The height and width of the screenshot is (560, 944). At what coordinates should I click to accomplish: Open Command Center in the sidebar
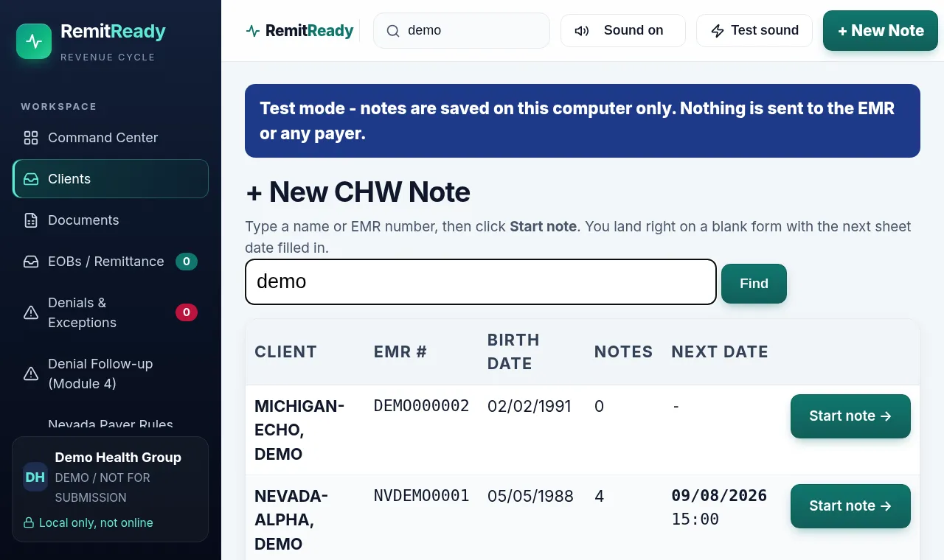click(111, 138)
